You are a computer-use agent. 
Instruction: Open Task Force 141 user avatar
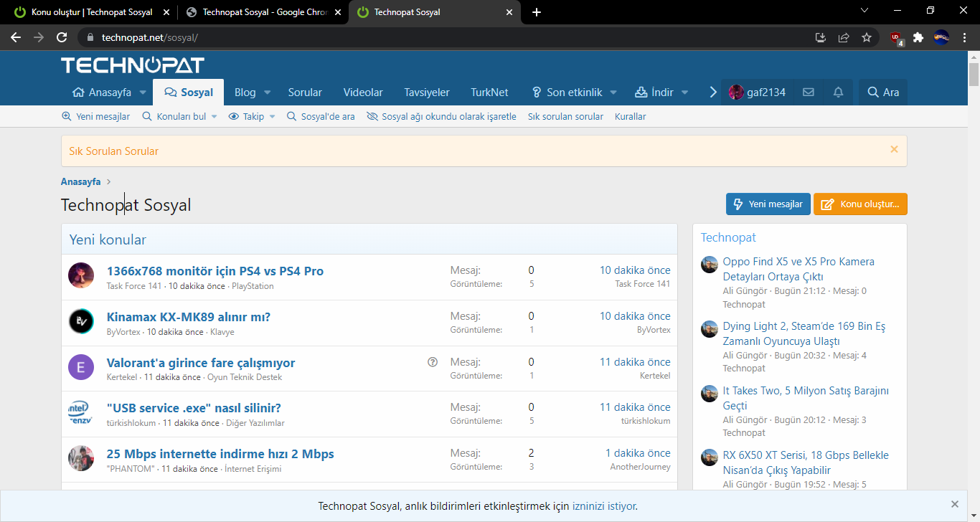tap(81, 275)
